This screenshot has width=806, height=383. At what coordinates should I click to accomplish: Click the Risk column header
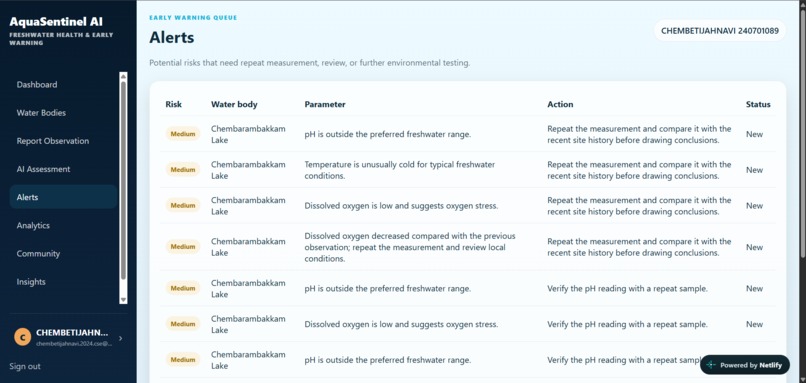point(174,104)
